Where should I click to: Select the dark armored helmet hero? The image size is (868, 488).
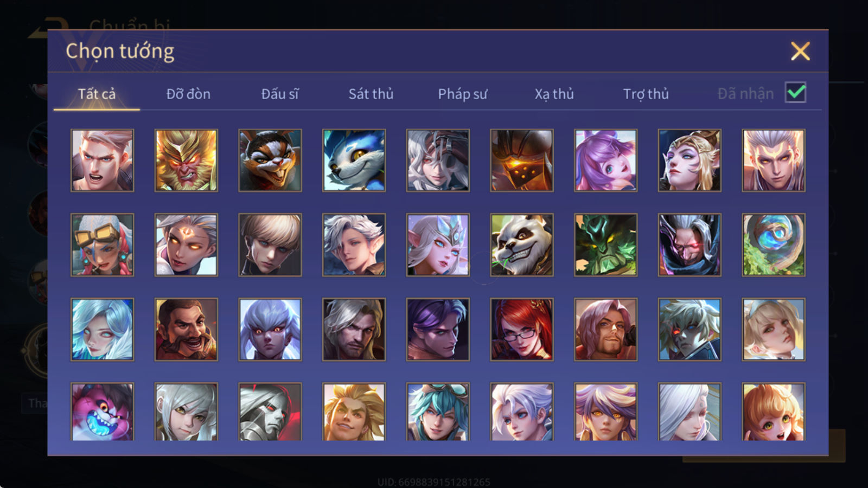(x=521, y=160)
